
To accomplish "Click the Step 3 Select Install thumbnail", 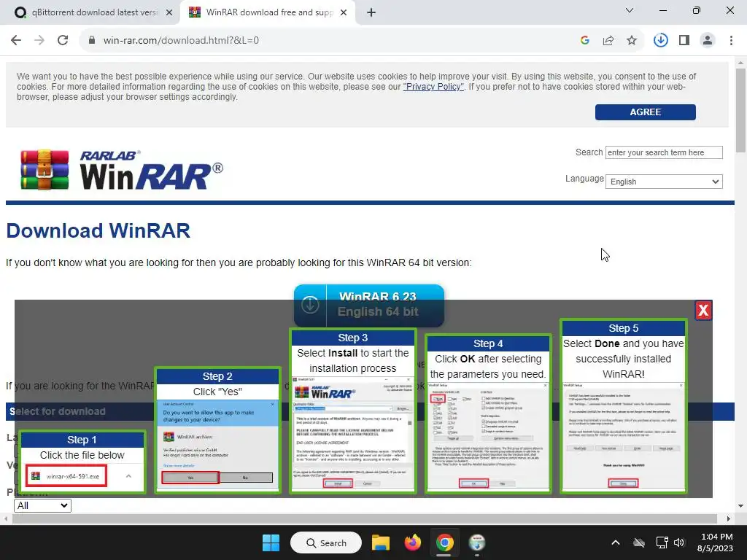I will (353, 411).
